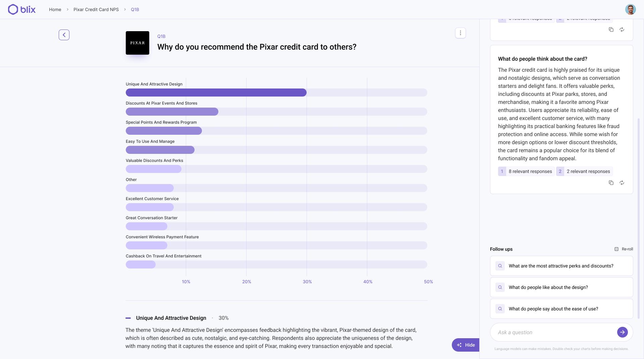Image resolution: width=644 pixels, height=359 pixels.
Task: Open the three-dot options menu
Action: click(461, 33)
